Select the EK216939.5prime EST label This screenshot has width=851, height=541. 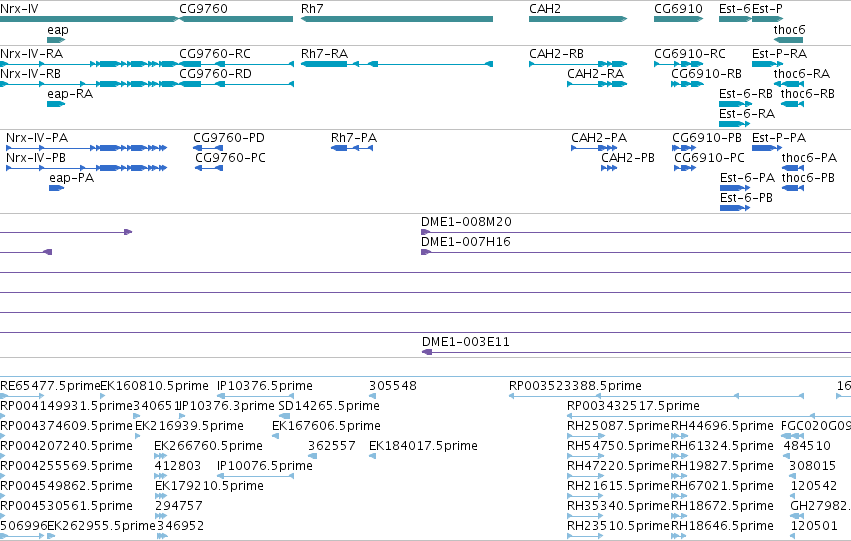click(x=189, y=426)
